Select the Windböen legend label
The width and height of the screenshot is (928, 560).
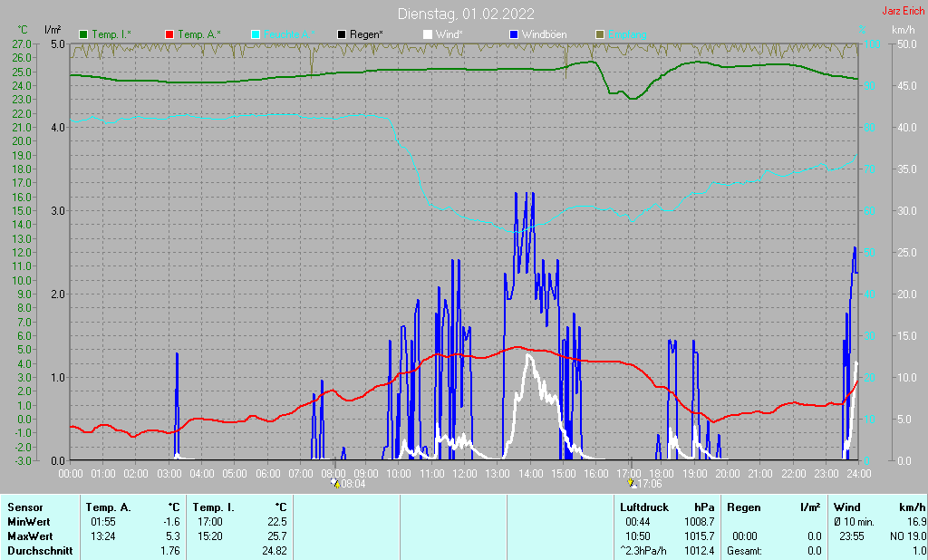(544, 34)
